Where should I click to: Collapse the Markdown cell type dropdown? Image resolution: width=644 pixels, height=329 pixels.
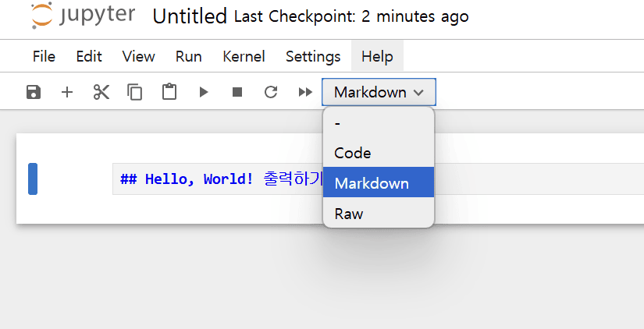pos(379,92)
